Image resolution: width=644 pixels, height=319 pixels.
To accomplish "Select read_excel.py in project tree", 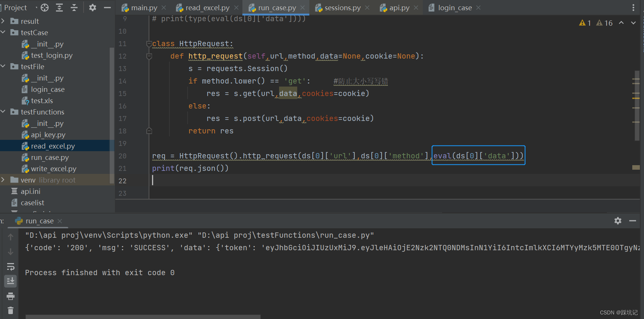I will click(x=53, y=146).
